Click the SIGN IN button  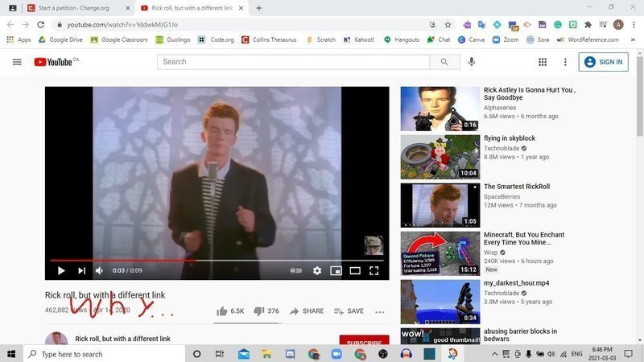click(x=603, y=62)
